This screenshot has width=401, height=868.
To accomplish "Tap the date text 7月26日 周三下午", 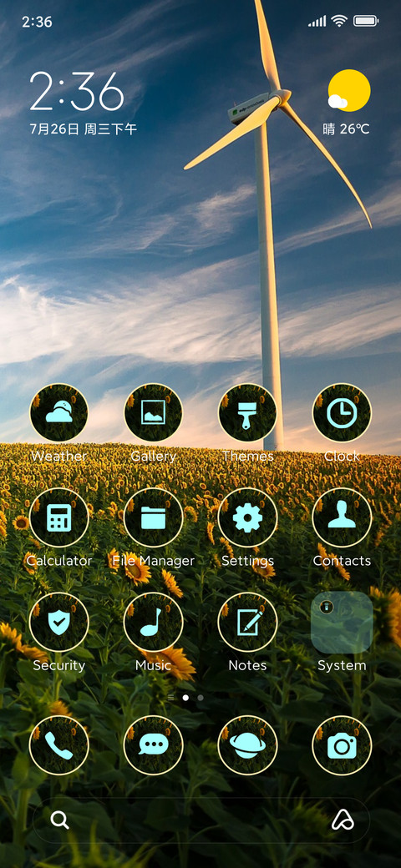I will pyautogui.click(x=83, y=129).
